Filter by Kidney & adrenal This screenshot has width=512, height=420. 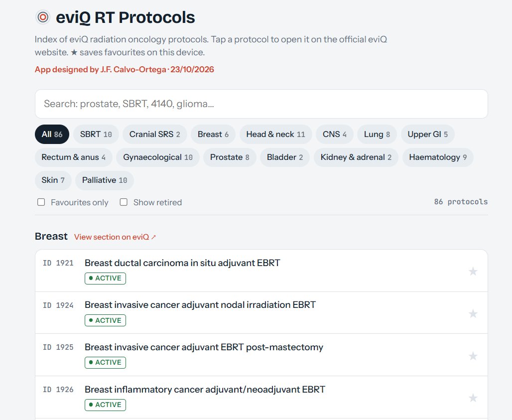click(x=356, y=157)
